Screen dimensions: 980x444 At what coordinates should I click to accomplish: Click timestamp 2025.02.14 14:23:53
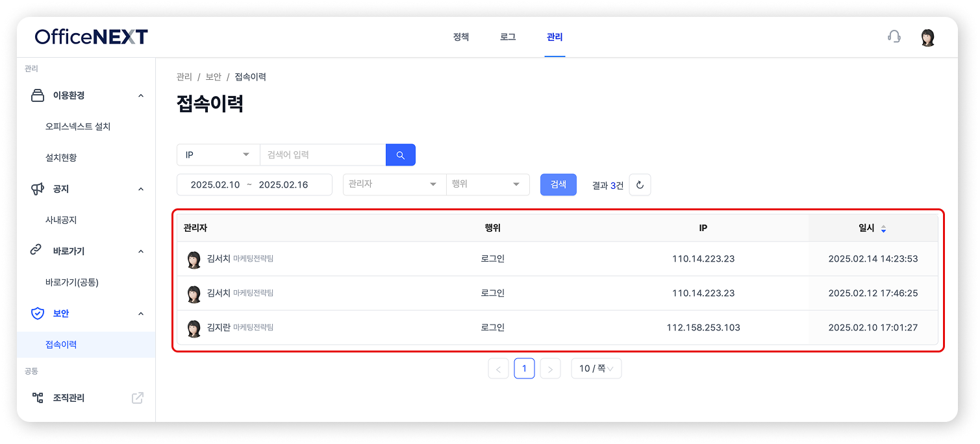[x=873, y=259]
